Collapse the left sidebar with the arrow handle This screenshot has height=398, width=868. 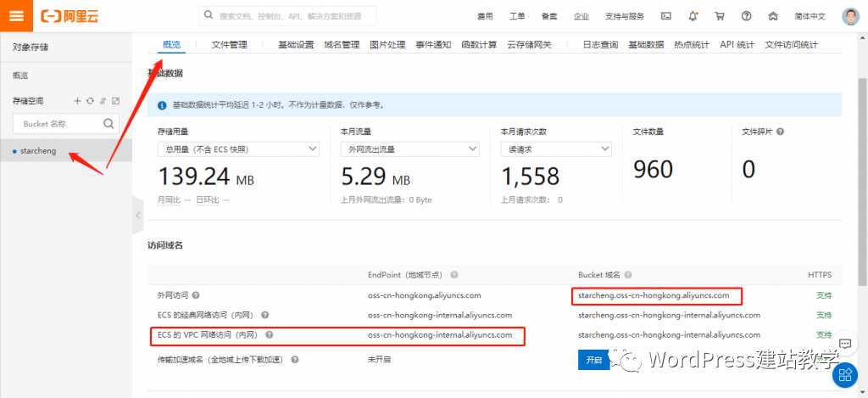pyautogui.click(x=138, y=216)
